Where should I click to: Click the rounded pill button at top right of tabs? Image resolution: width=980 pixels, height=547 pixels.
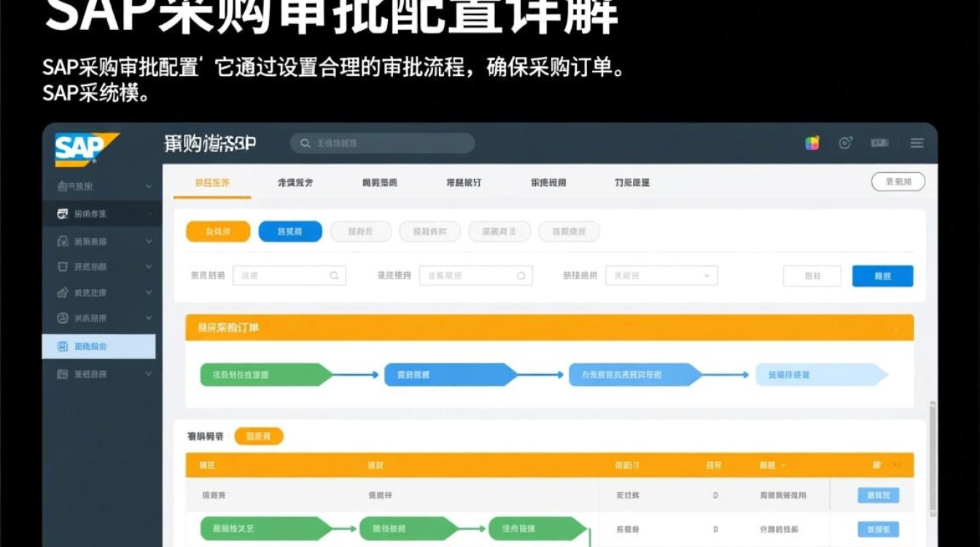coord(898,182)
